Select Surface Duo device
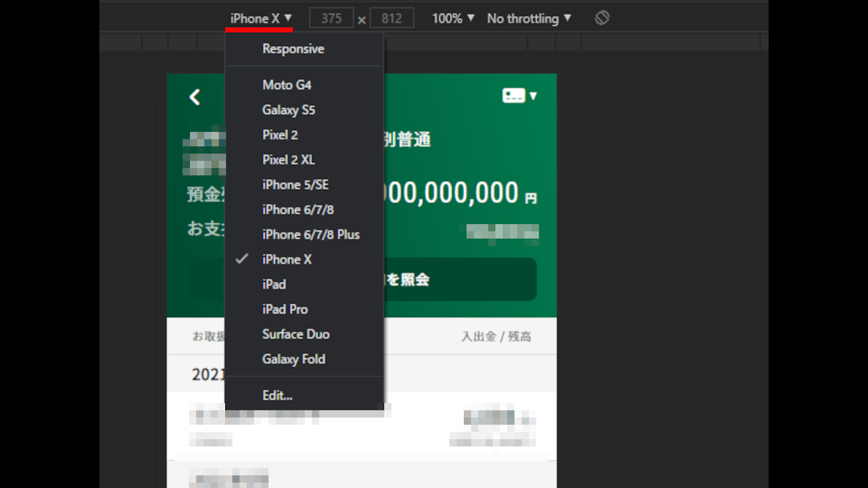Image resolution: width=868 pixels, height=488 pixels. pyautogui.click(x=304, y=335)
